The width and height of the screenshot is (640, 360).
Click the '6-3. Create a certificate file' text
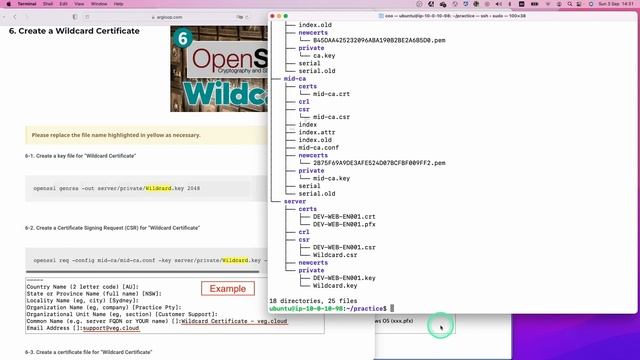click(x=88, y=352)
